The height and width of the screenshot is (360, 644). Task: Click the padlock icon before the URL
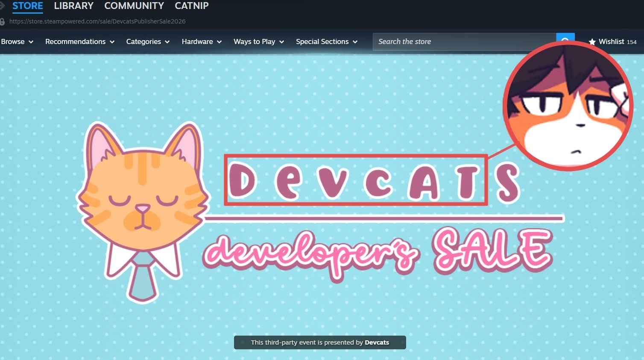pyautogui.click(x=3, y=21)
